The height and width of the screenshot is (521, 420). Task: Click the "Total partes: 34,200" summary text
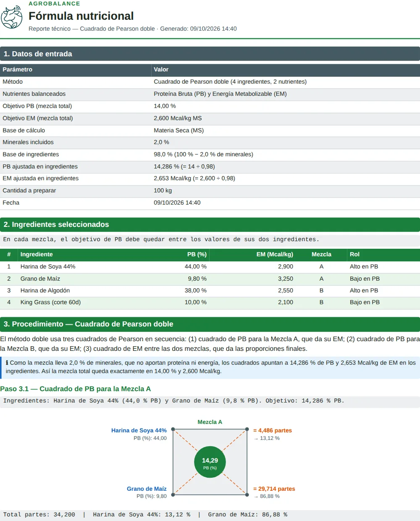pos(39,514)
